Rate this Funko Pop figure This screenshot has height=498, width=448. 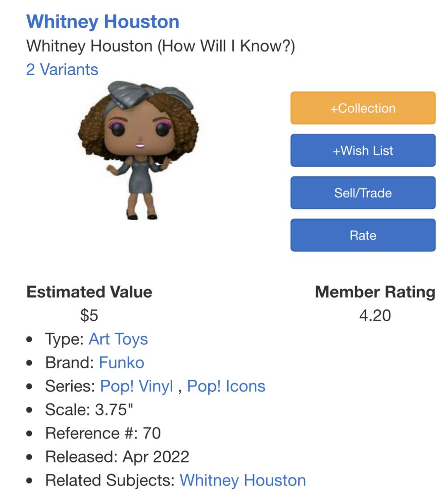(x=363, y=235)
